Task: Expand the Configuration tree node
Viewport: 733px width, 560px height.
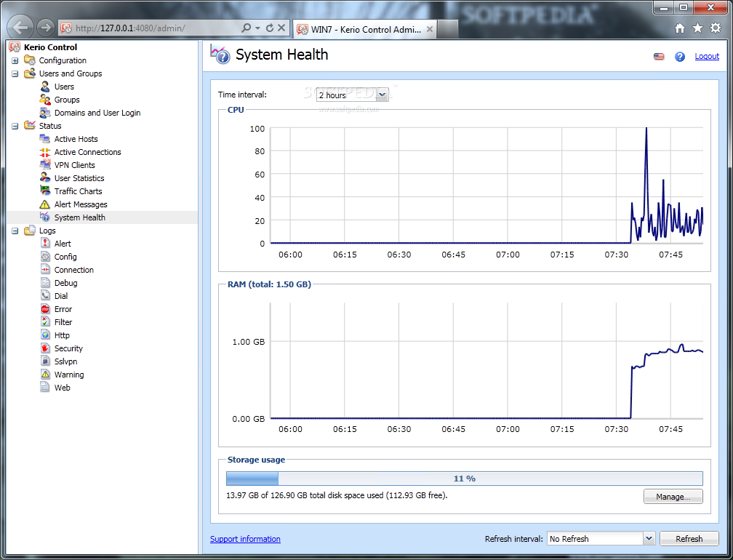Action: [x=15, y=61]
